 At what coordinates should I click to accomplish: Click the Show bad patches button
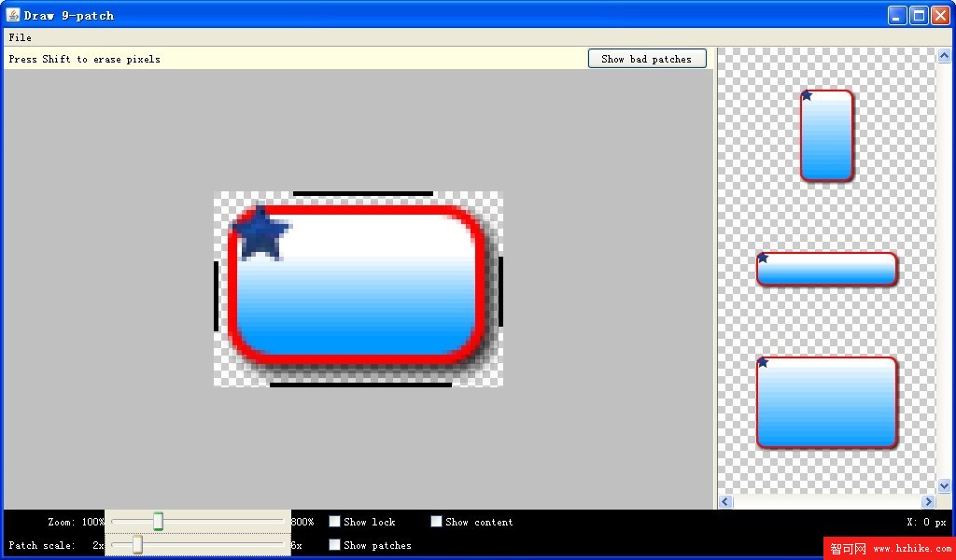(x=647, y=59)
